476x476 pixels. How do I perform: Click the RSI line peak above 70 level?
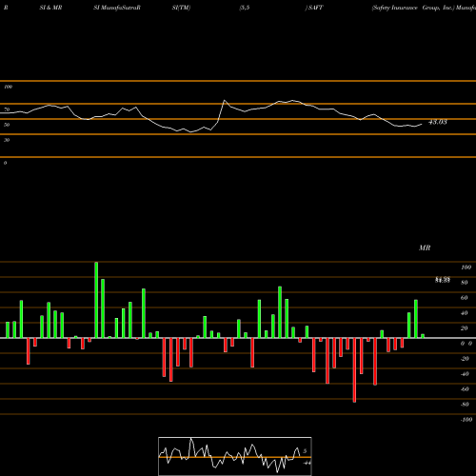(225, 100)
